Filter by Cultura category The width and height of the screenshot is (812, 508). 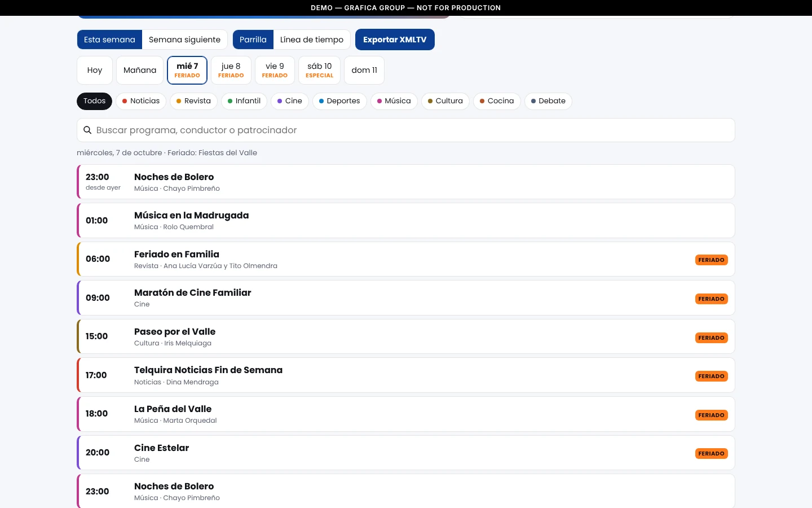[x=445, y=101]
